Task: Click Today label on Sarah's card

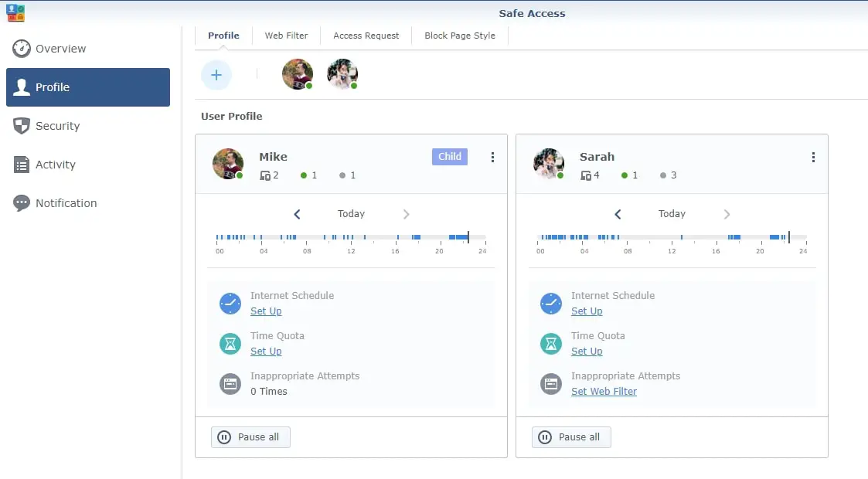Action: click(x=672, y=213)
